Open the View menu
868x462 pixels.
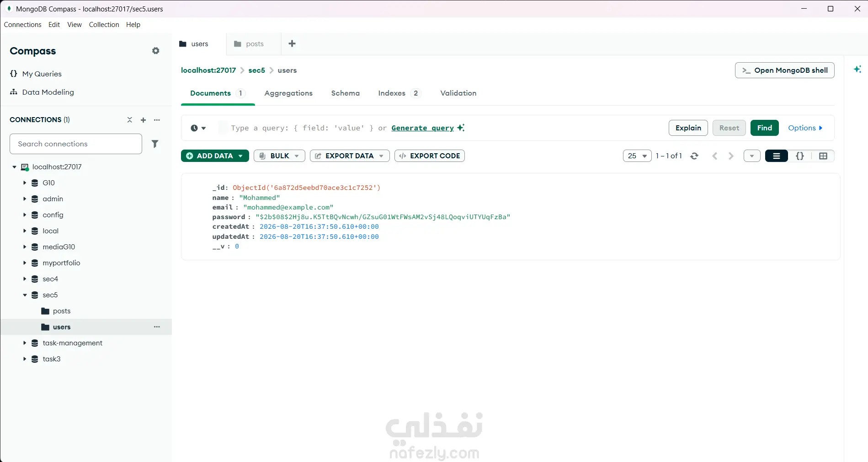[x=75, y=25]
